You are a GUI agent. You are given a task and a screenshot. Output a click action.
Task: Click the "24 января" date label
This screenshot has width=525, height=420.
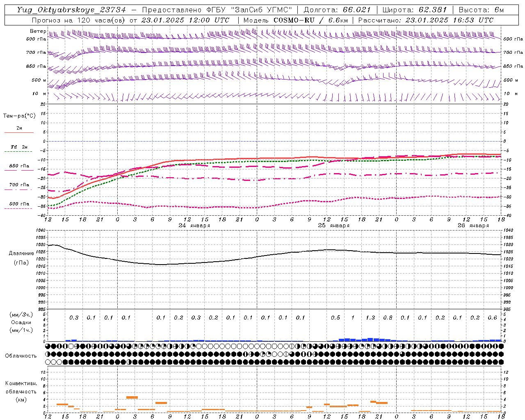pos(194,226)
